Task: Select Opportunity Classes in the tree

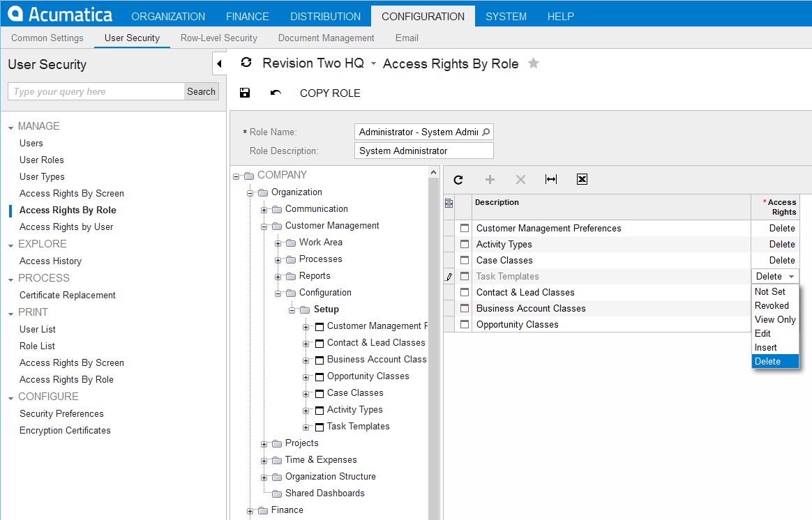Action: click(x=368, y=376)
